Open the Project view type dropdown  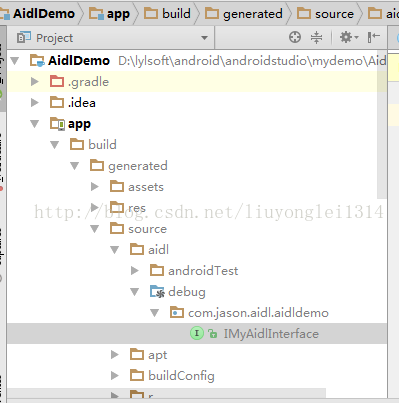click(204, 38)
